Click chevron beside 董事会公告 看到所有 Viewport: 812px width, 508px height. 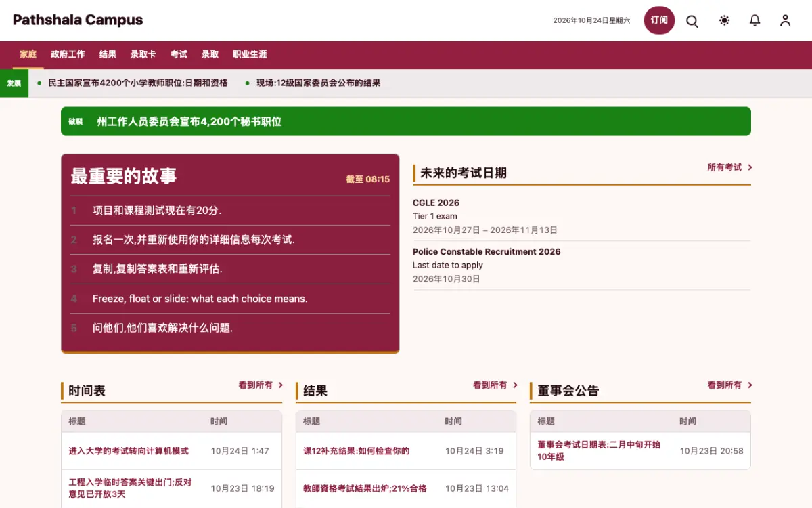point(750,385)
